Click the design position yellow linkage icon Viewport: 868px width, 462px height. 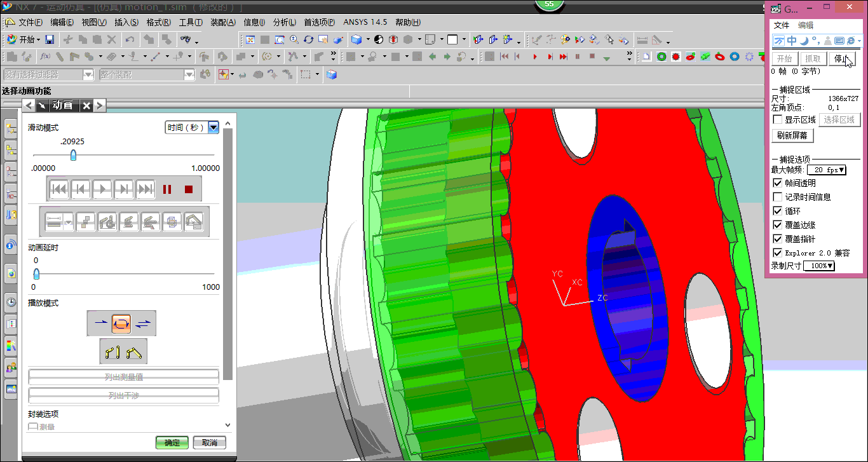(112, 351)
